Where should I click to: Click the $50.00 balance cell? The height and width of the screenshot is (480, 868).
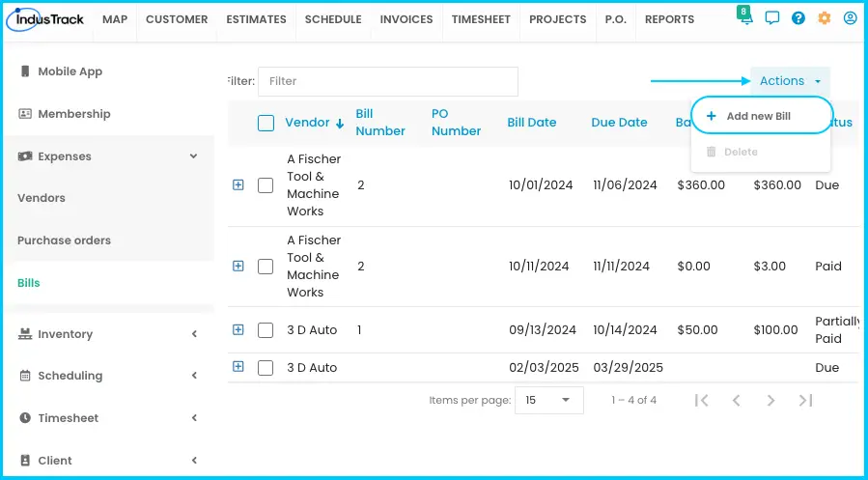697,330
